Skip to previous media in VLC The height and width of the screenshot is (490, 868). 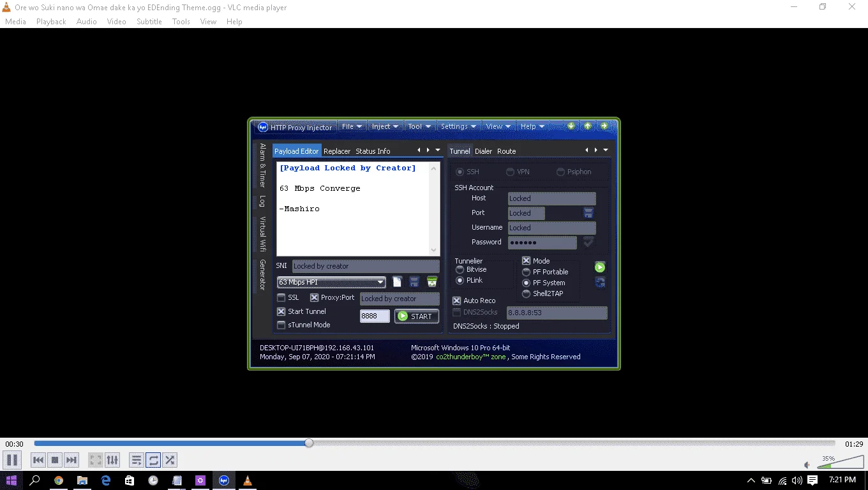(x=38, y=459)
